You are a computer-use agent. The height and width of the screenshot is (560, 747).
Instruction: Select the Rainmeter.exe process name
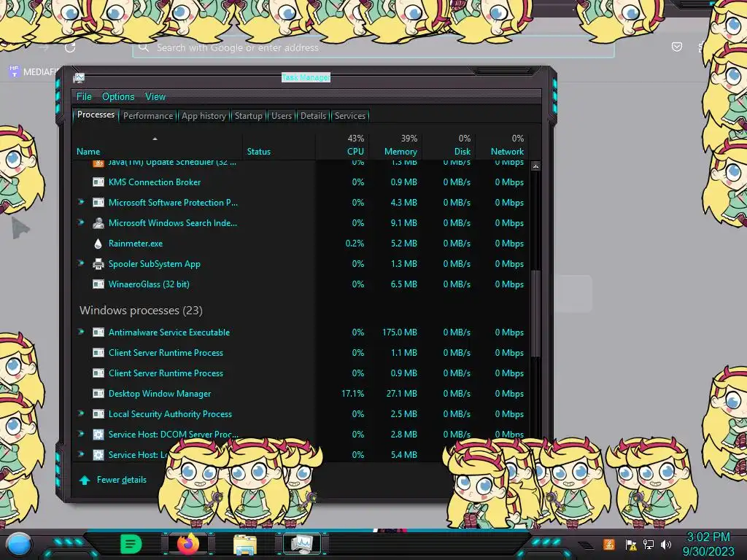pyautogui.click(x=135, y=244)
